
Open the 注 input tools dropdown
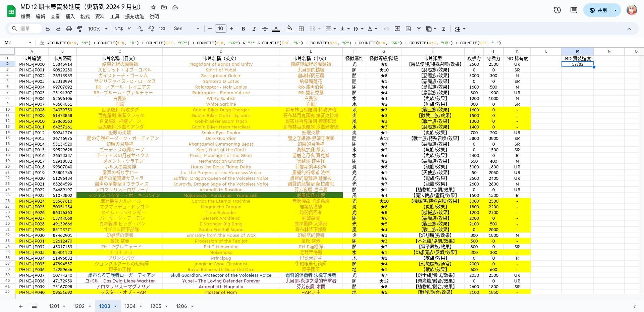point(460,29)
